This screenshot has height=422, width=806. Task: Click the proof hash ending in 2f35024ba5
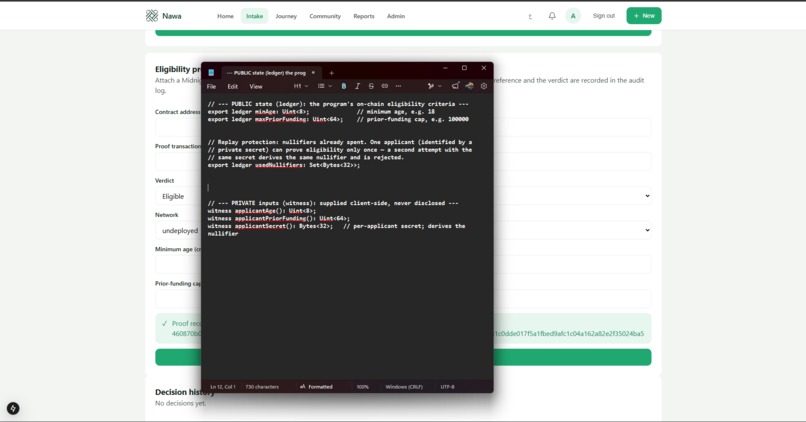coord(569,334)
